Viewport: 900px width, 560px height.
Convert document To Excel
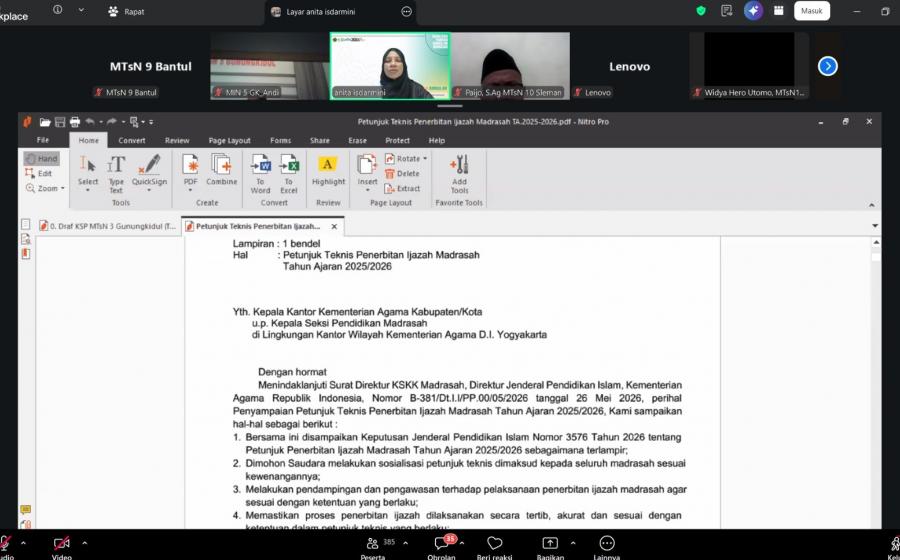(x=289, y=174)
